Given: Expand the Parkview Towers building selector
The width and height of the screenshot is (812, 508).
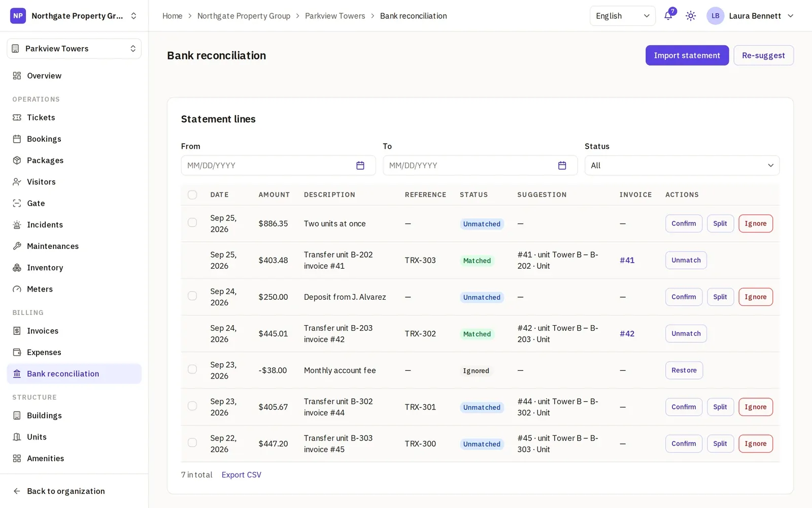Looking at the screenshot, I should [74, 49].
